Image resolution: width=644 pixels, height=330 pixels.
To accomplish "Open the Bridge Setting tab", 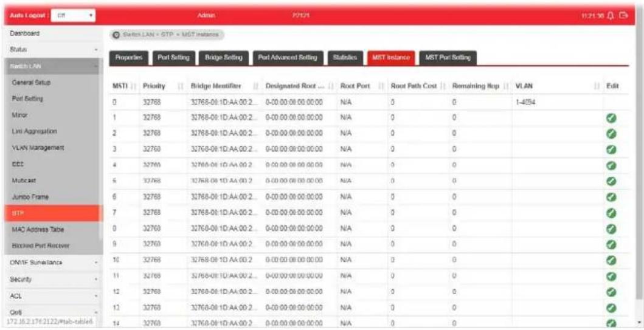I will (x=223, y=58).
